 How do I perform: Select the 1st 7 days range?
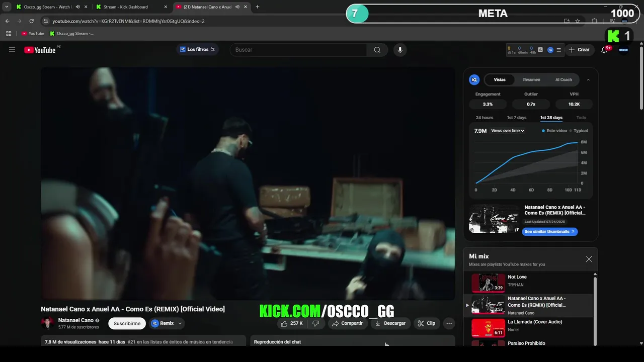pyautogui.click(x=517, y=118)
